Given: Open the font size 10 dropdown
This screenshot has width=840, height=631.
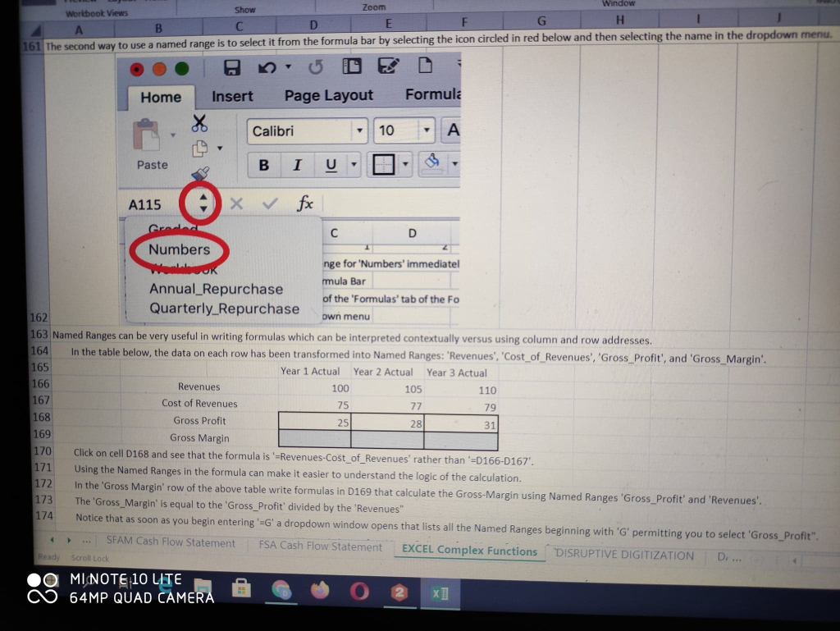Looking at the screenshot, I should coord(427,130).
